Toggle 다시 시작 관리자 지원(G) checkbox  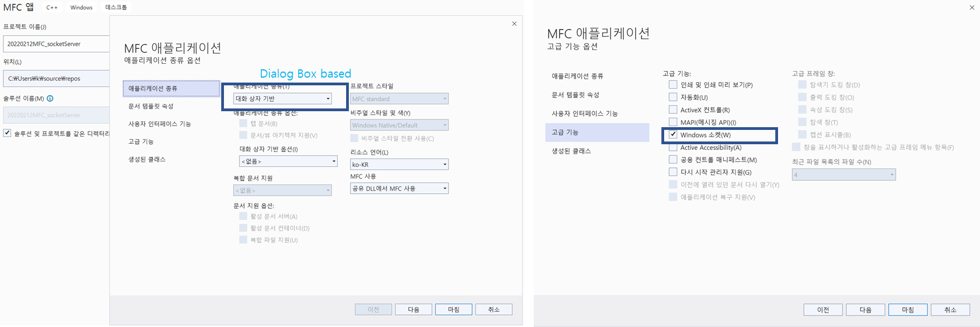tap(673, 172)
